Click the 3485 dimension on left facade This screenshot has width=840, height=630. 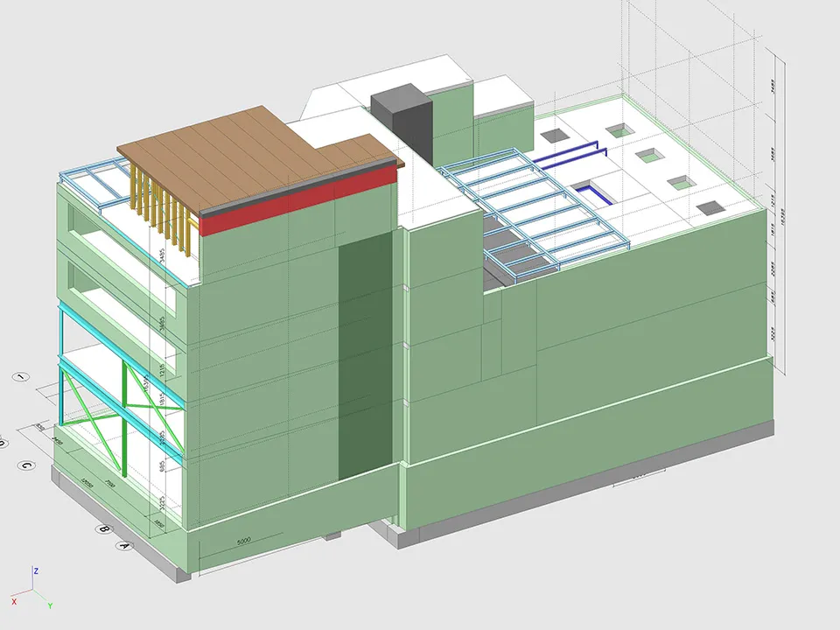163,255
